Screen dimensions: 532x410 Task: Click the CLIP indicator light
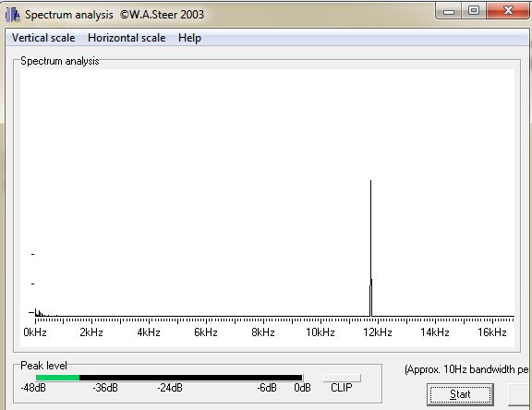(x=342, y=378)
